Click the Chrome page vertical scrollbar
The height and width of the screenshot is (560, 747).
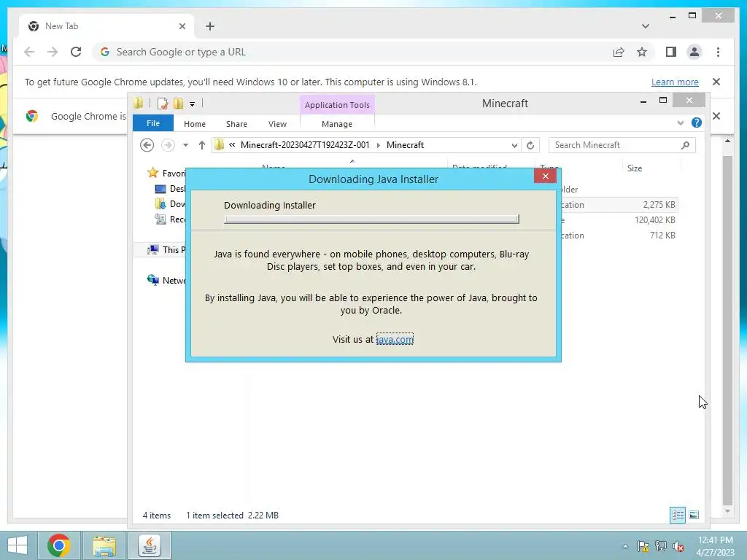pyautogui.click(x=727, y=329)
